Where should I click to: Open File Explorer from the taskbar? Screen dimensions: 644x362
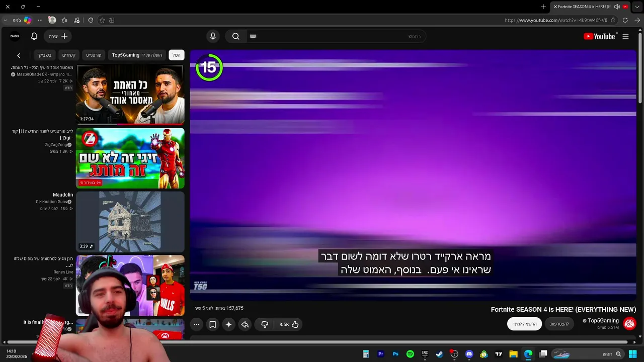pos(514,354)
